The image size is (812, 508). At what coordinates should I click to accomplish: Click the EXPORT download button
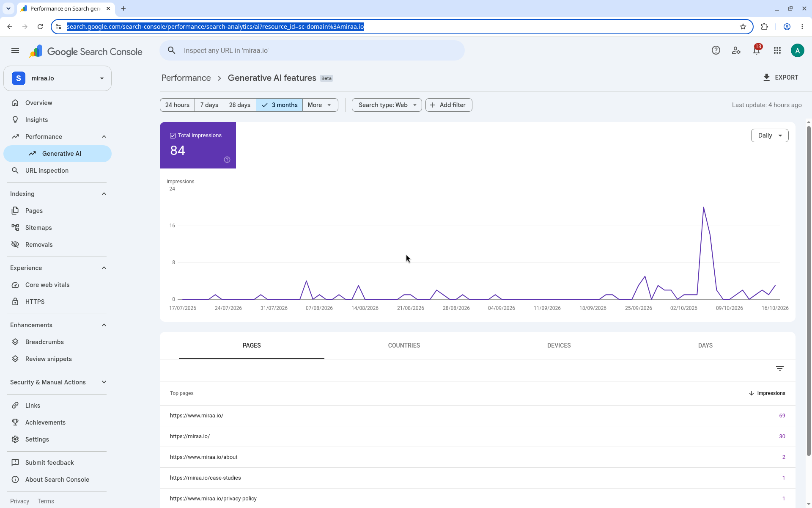pyautogui.click(x=781, y=77)
